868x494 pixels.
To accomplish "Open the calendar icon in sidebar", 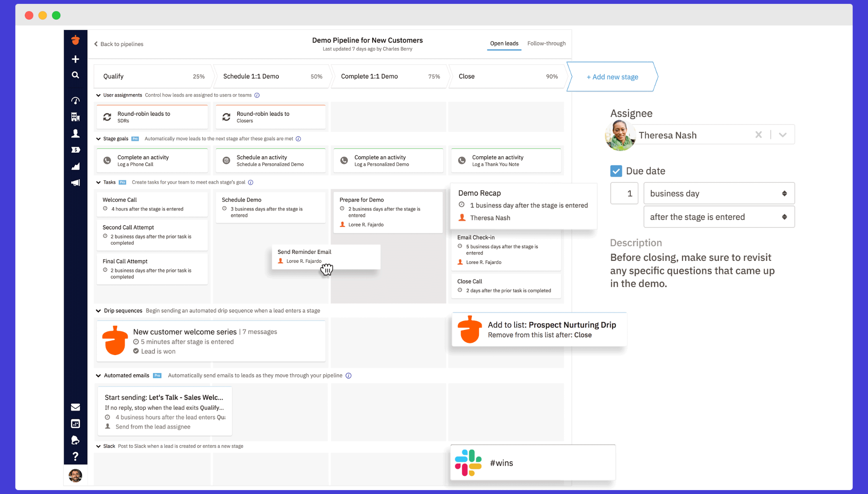I will pyautogui.click(x=76, y=424).
